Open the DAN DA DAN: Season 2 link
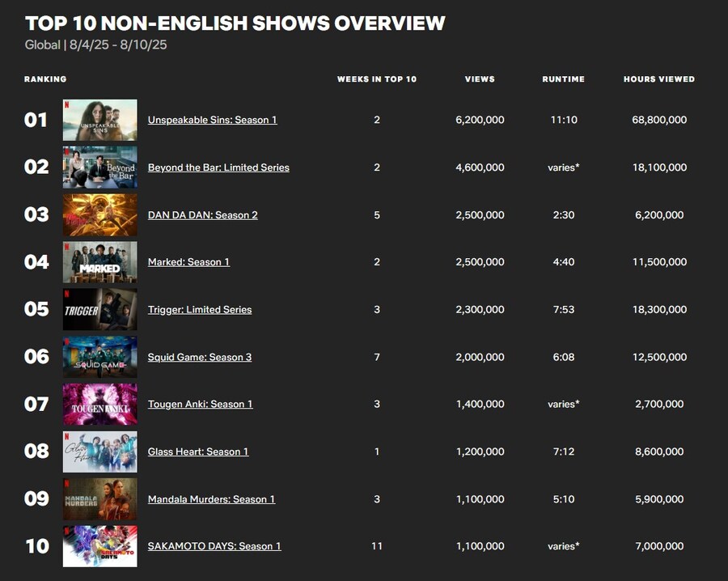 (202, 215)
